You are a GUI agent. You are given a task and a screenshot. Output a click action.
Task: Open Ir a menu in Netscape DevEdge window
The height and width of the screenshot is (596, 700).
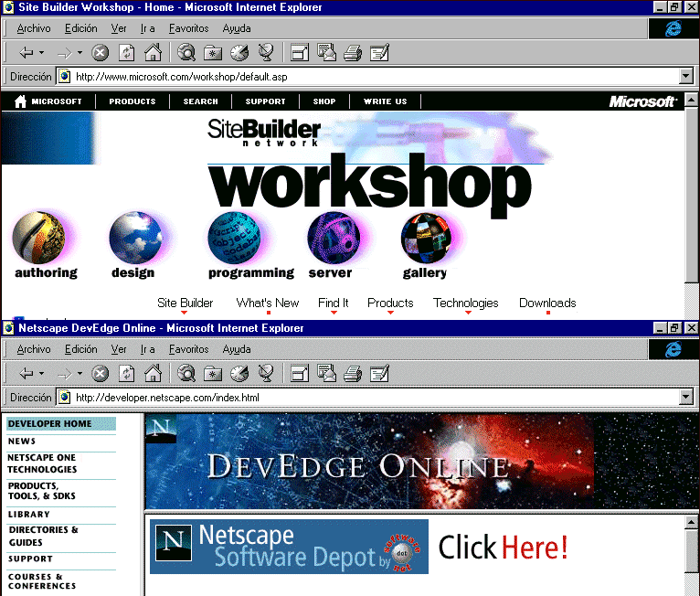click(148, 349)
